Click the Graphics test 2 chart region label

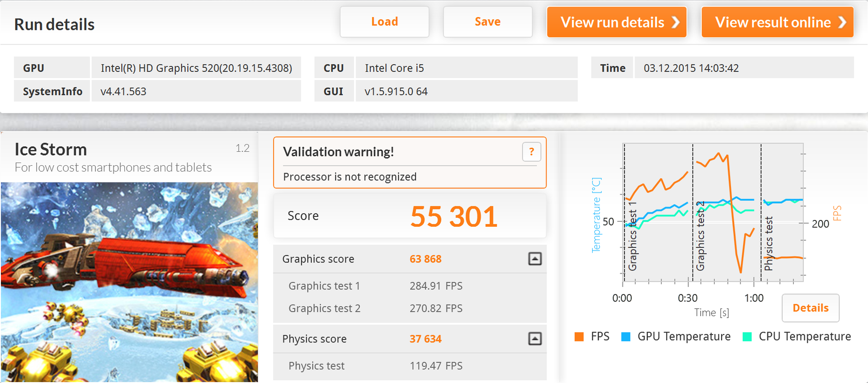700,236
